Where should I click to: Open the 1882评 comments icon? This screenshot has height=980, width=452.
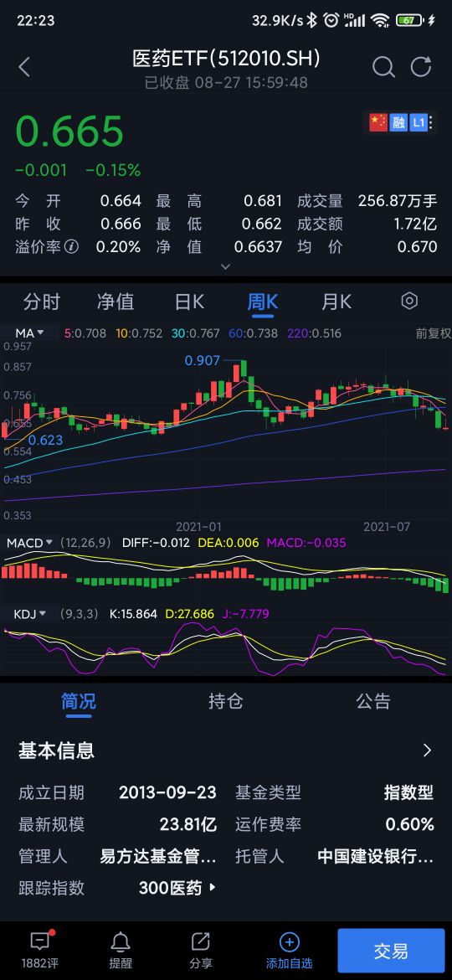(40, 949)
